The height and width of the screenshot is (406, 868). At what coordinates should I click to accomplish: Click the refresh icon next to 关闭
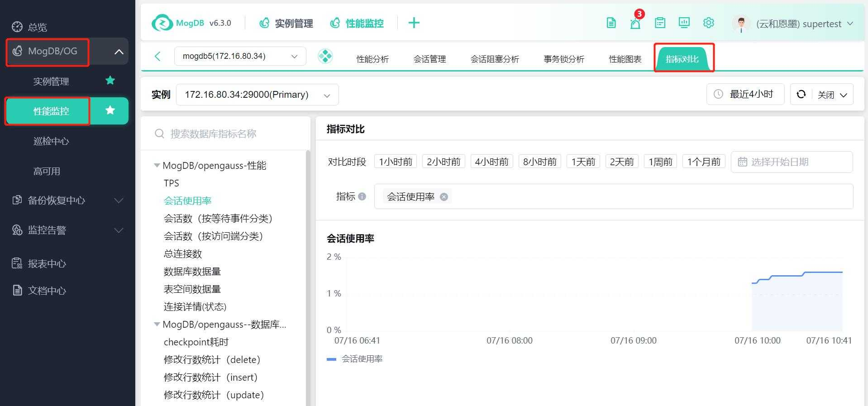pos(801,94)
